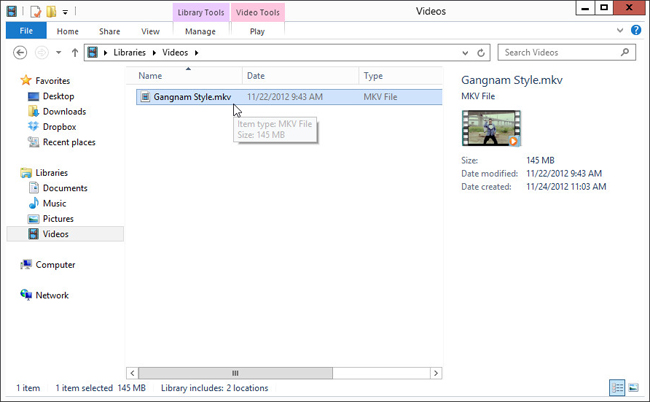Open the Videos library system menu icon
This screenshot has width=650, height=402.
(x=12, y=11)
